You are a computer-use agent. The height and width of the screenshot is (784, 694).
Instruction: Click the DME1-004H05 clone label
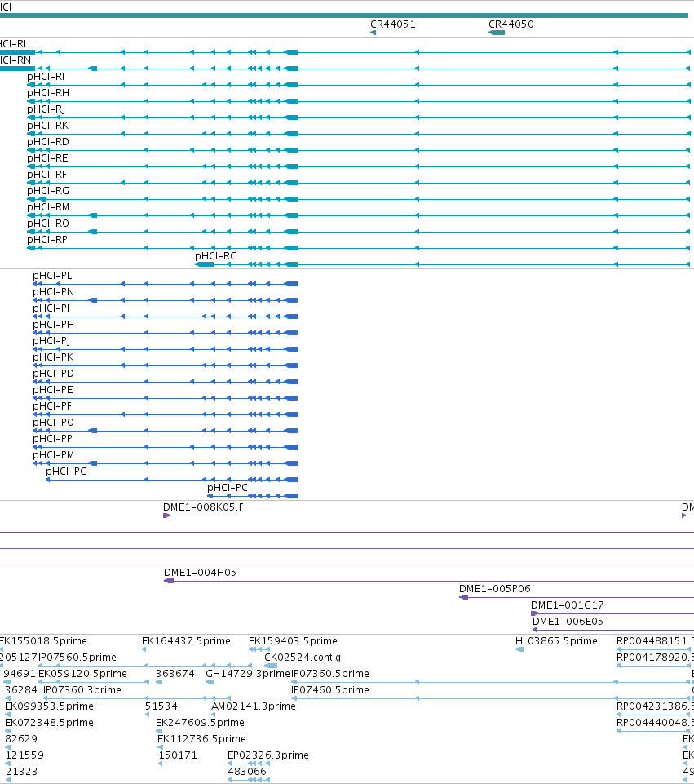pos(200,573)
